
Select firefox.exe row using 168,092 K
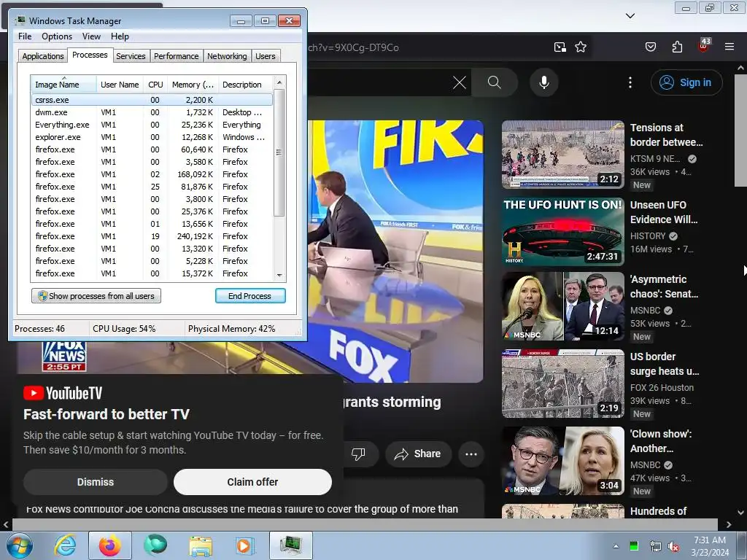point(152,174)
